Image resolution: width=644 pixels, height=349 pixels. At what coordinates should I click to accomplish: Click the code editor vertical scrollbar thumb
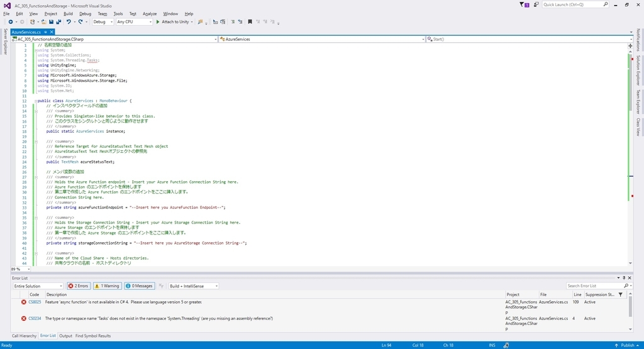point(630,81)
